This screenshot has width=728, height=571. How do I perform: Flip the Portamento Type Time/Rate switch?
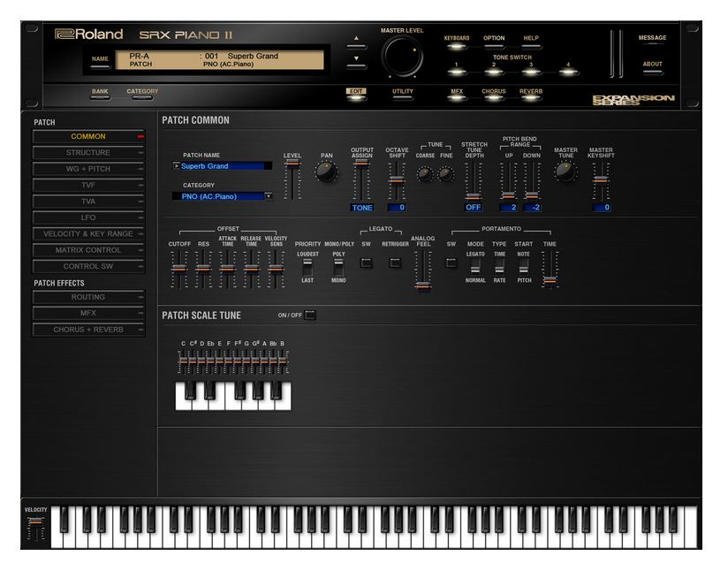click(x=499, y=267)
